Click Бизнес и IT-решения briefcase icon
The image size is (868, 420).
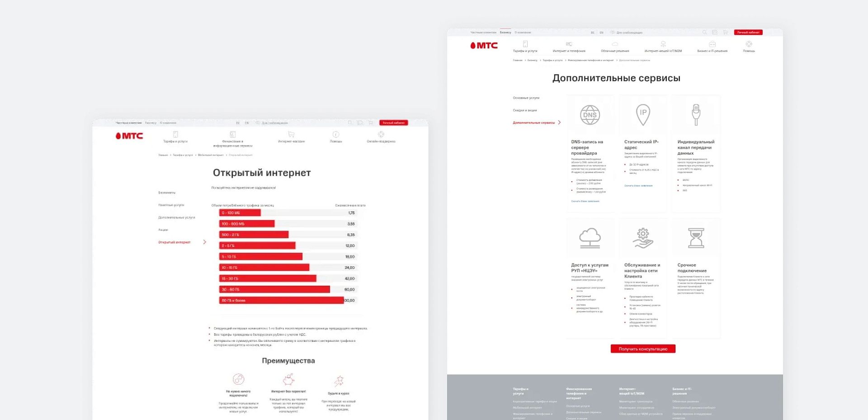[712, 44]
